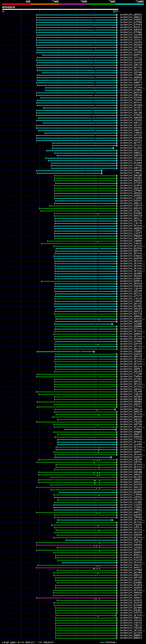This screenshot has width=146, height=644.
Task: Open hit UniRef100_P36241
Action: click(x=131, y=243)
